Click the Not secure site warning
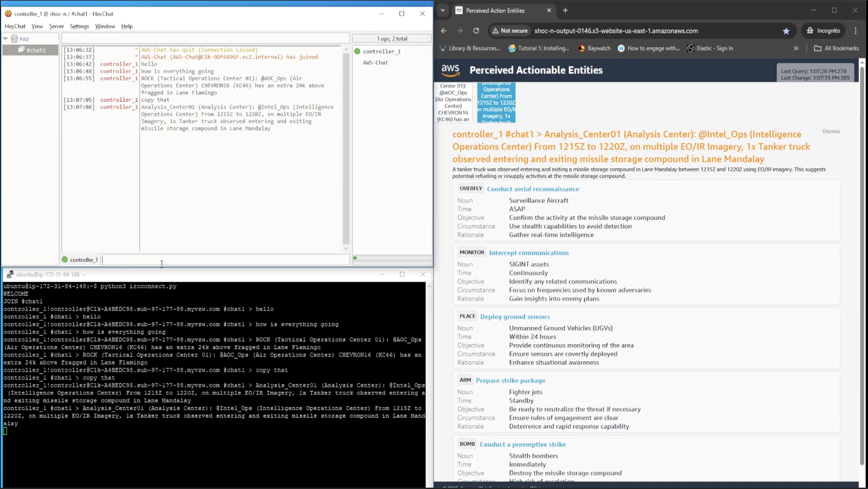This screenshot has width=868, height=489. click(510, 31)
